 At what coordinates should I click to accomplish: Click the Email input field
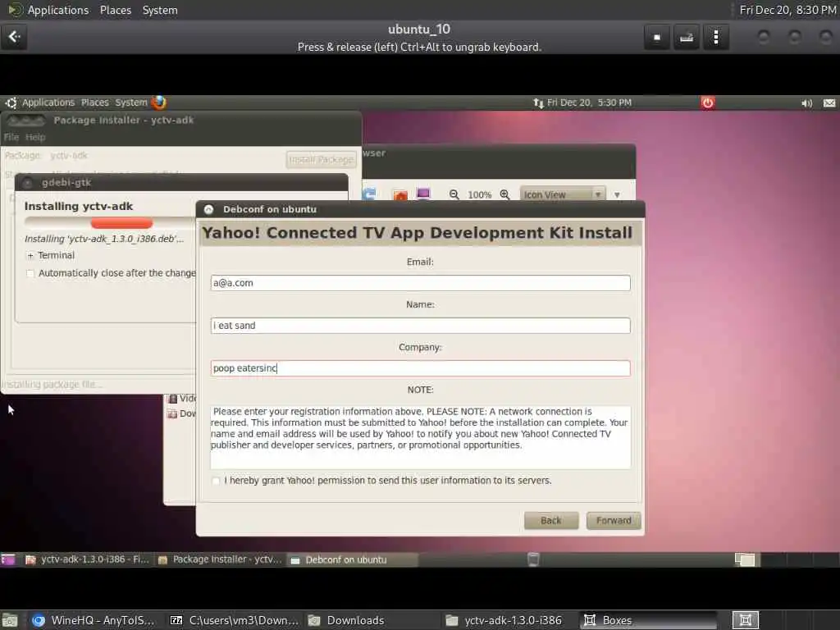point(420,283)
